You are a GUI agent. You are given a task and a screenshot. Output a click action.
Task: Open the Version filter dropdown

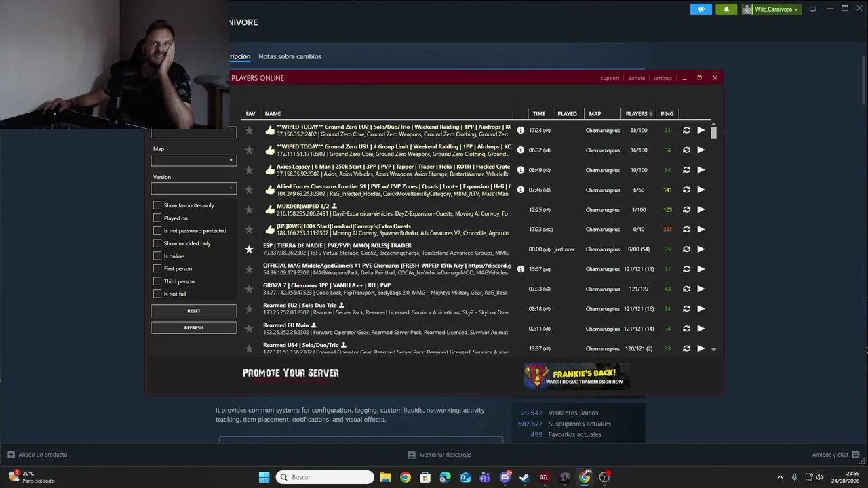coord(194,188)
